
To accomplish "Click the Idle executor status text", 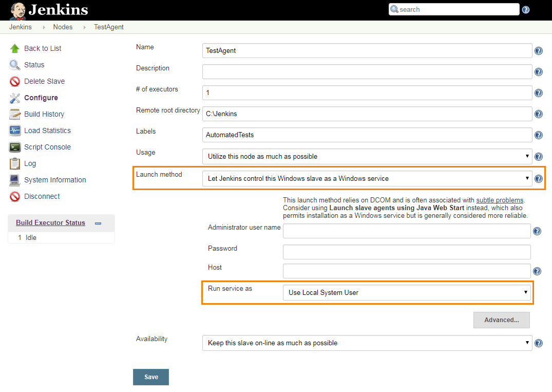I will [31, 238].
